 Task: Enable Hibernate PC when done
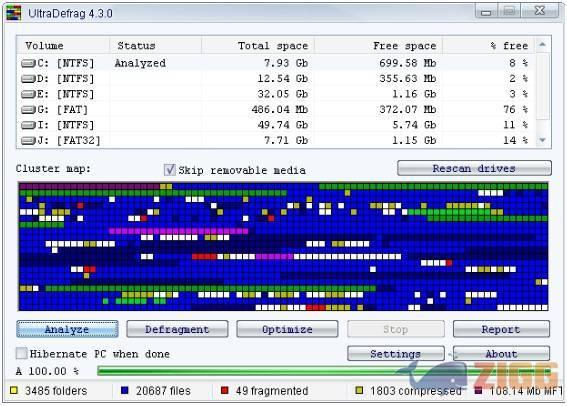click(22, 353)
